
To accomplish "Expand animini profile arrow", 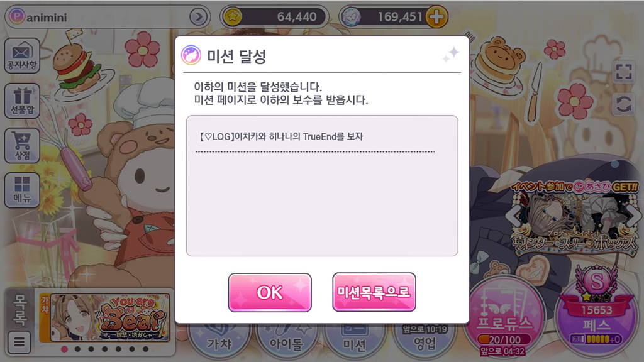I will (x=198, y=17).
